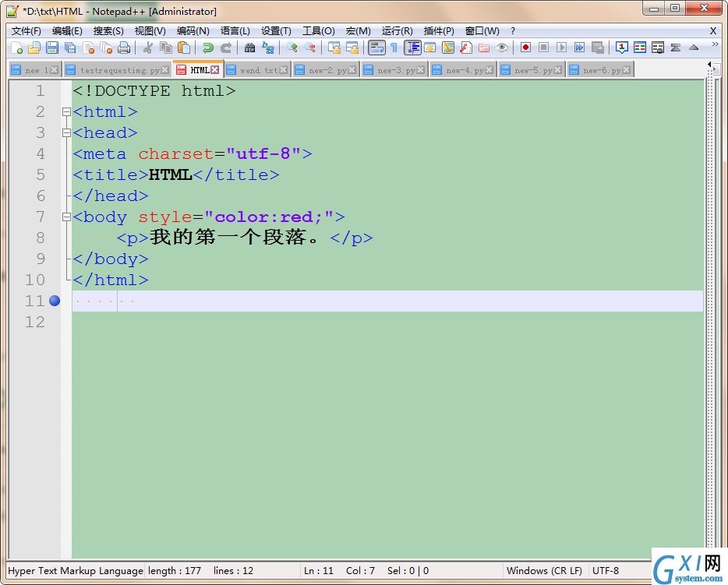This screenshot has width=728, height=585.
Task: Cut selection using the scissors icon
Action: 147,48
